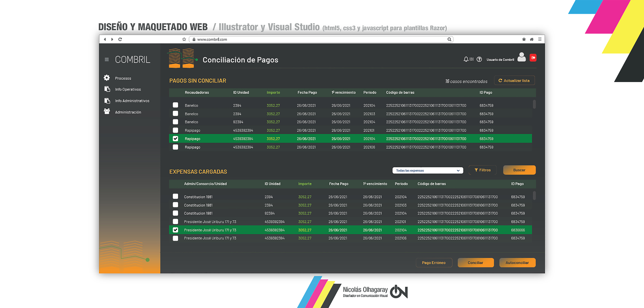Open the Filtros filter options
Viewport: 644px width, 308px height.
(482, 170)
